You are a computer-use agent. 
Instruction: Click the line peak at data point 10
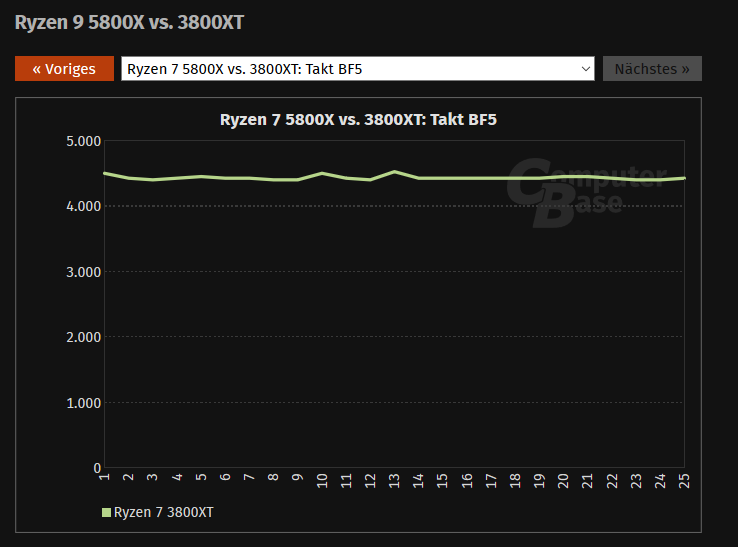tap(322, 173)
